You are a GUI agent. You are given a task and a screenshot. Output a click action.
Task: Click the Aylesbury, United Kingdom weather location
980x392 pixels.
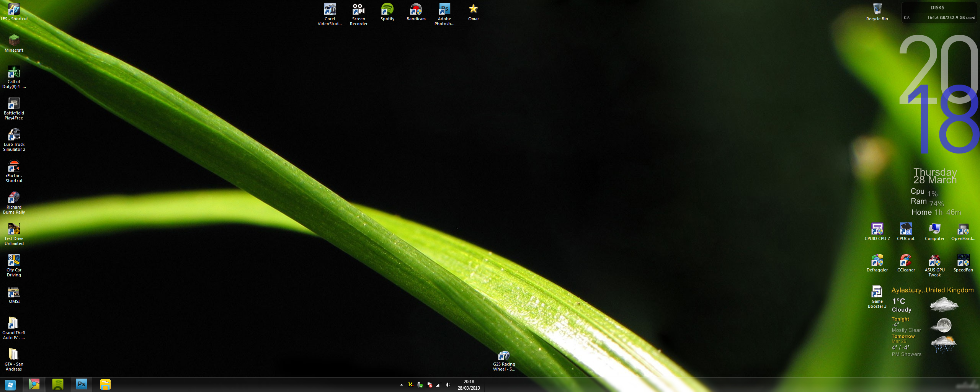pyautogui.click(x=933, y=290)
